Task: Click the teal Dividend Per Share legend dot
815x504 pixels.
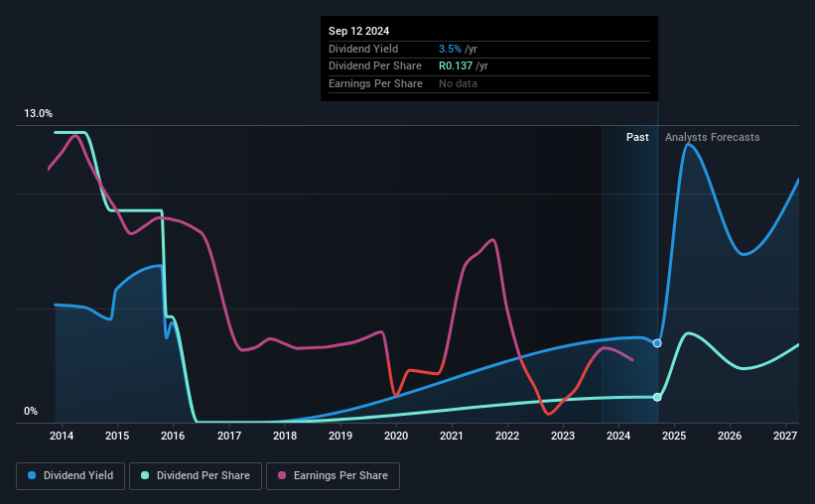Action: coord(145,475)
